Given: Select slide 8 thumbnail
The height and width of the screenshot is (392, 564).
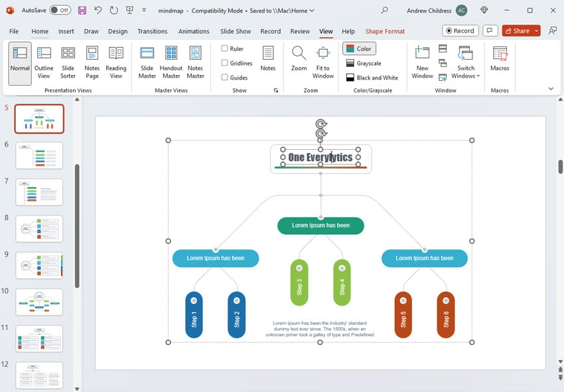Looking at the screenshot, I should 39,229.
